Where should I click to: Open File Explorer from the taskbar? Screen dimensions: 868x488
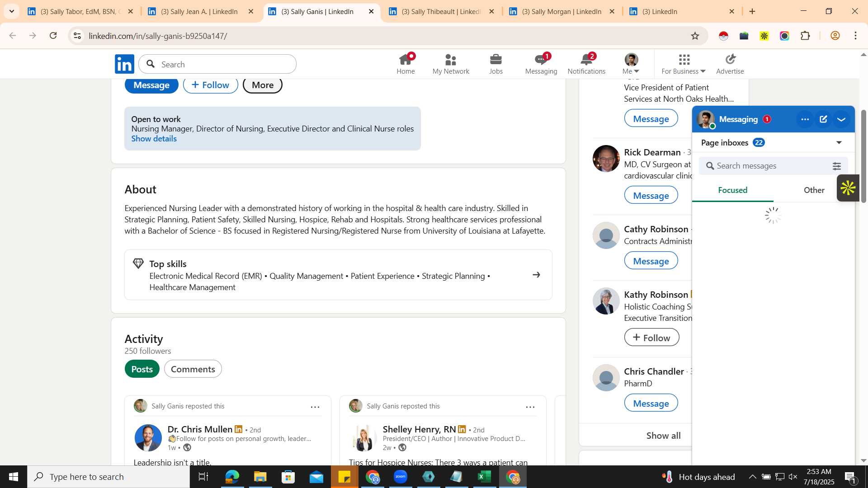[x=260, y=477]
